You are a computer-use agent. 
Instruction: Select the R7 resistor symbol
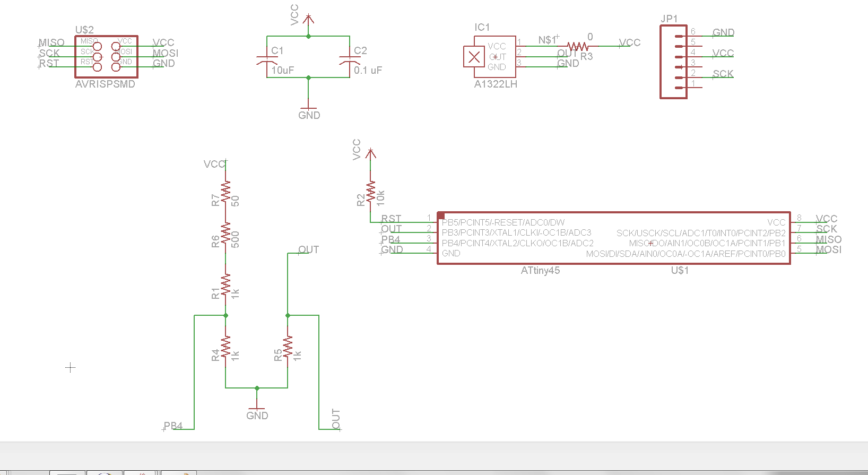[x=225, y=192]
